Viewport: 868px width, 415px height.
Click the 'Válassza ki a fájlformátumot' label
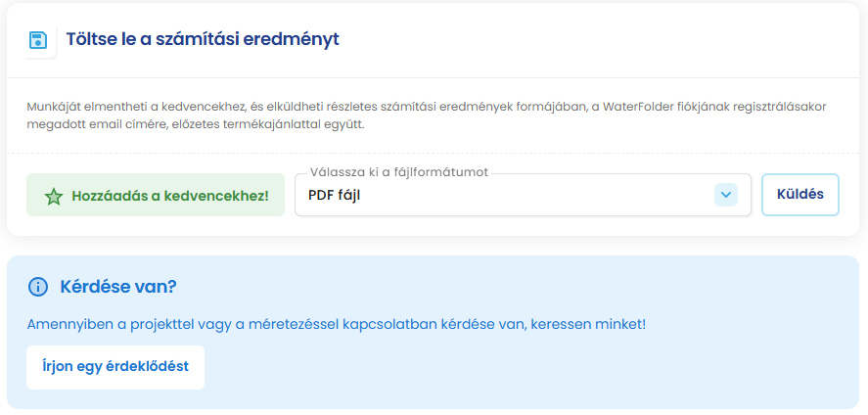398,172
